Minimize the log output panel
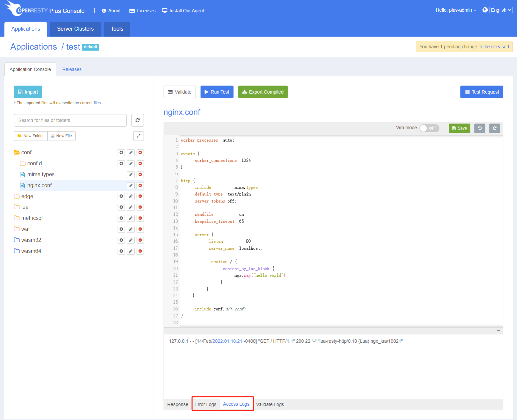 pos(498,331)
